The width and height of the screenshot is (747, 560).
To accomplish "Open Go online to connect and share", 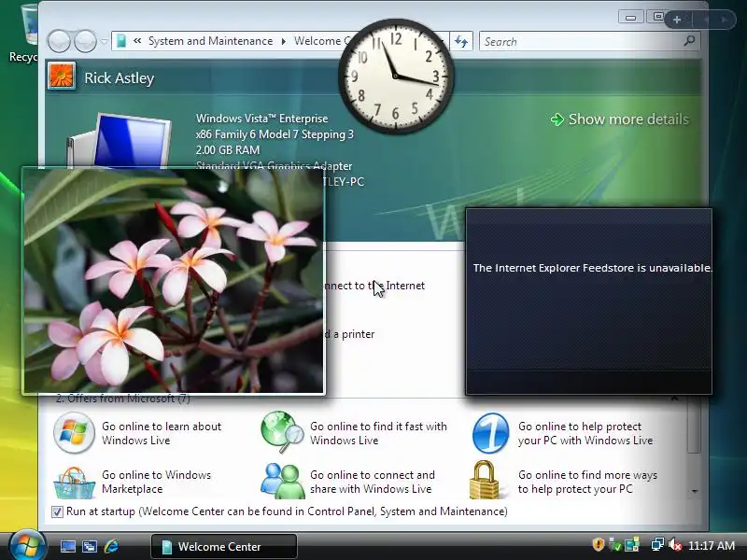I will pyautogui.click(x=372, y=482).
